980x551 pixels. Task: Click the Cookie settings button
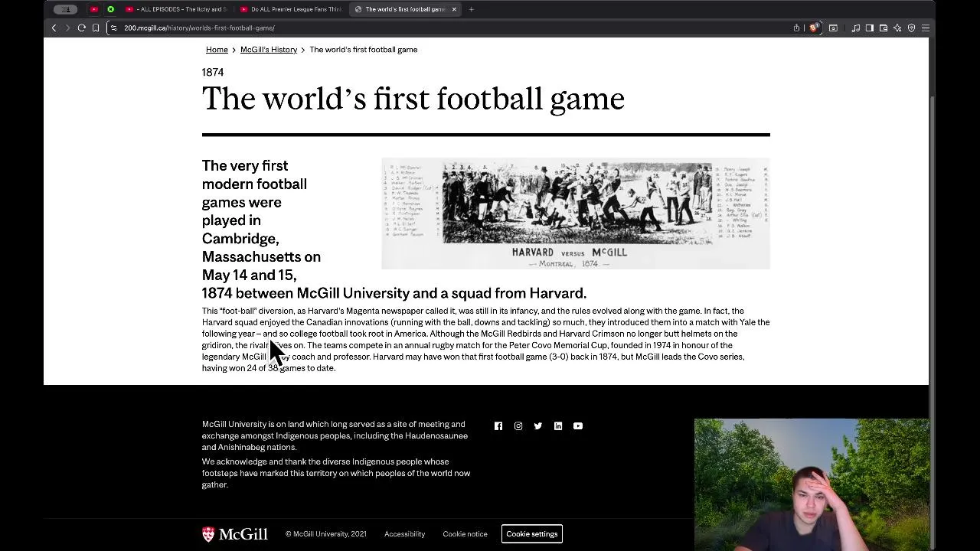[x=532, y=534]
